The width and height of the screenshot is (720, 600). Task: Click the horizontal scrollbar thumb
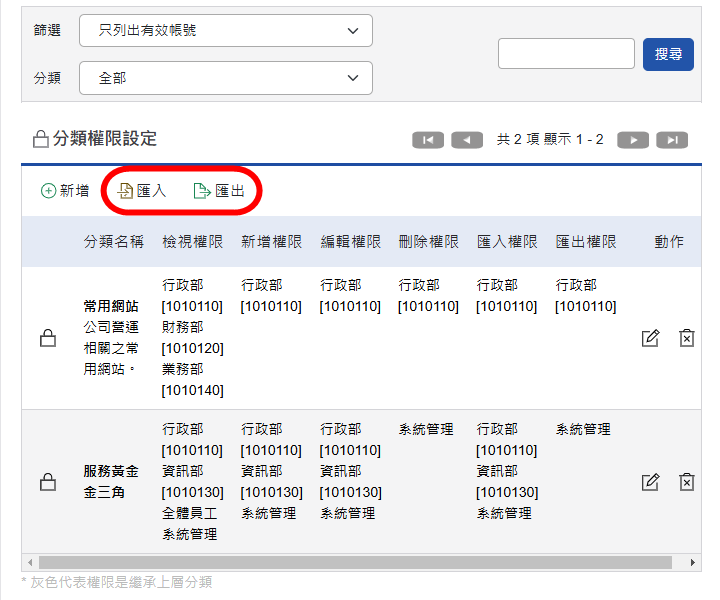pyautogui.click(x=355, y=562)
